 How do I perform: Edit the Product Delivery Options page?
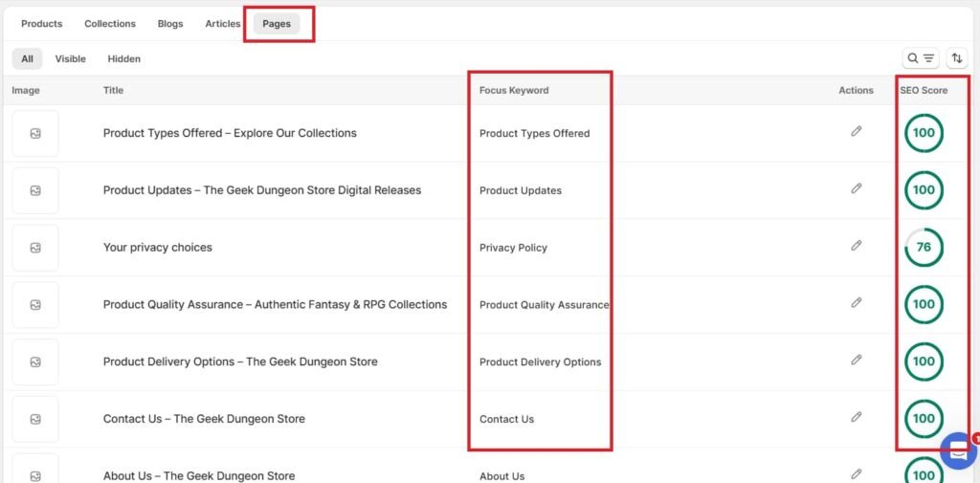(x=857, y=360)
